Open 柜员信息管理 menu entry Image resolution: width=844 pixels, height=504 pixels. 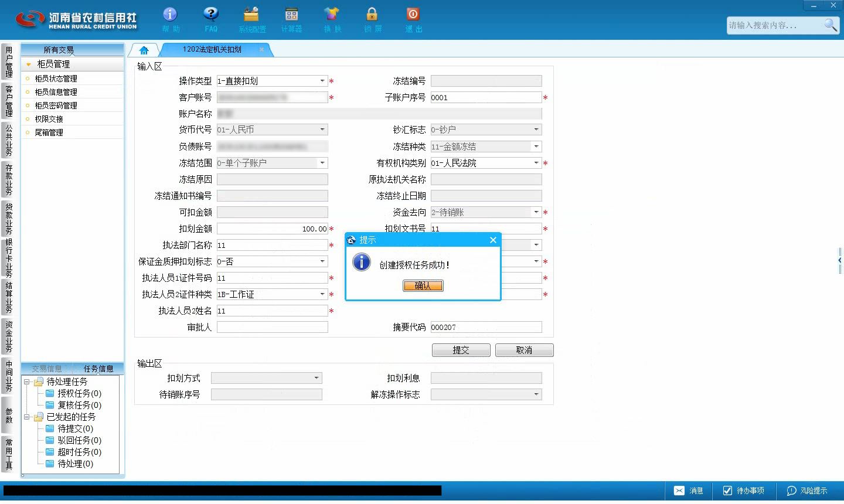tap(72, 92)
